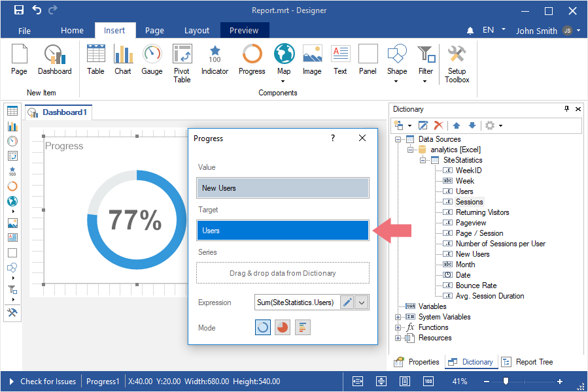This screenshot has width=588, height=392.
Task: Select the circle progress mode
Action: tap(263, 327)
